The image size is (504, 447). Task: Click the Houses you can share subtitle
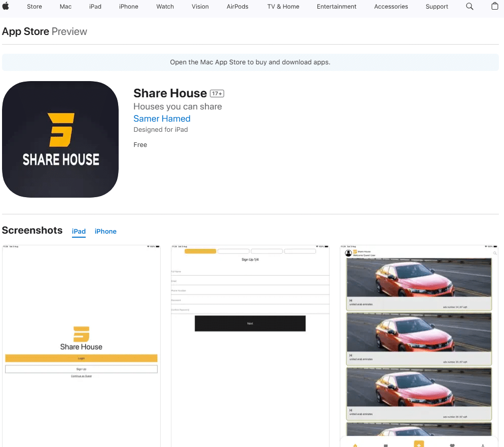[177, 106]
